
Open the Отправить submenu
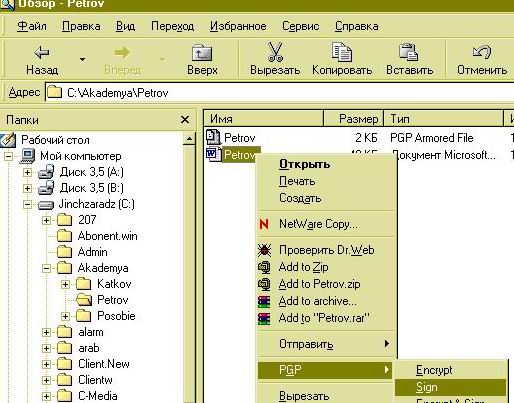pyautogui.click(x=327, y=344)
